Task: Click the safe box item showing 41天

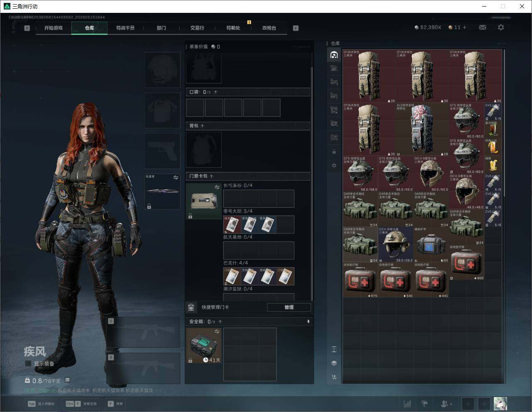Action: click(204, 346)
